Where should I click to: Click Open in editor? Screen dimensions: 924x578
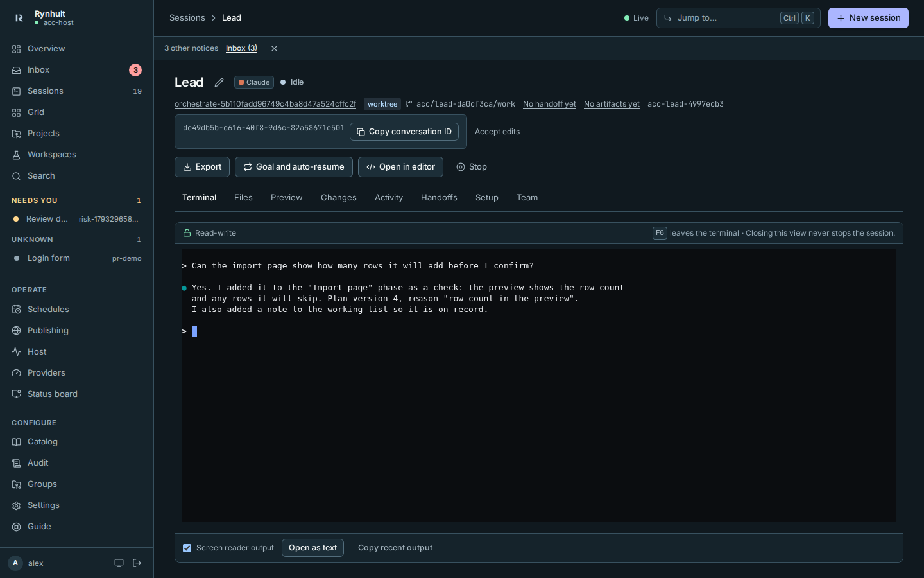click(400, 167)
